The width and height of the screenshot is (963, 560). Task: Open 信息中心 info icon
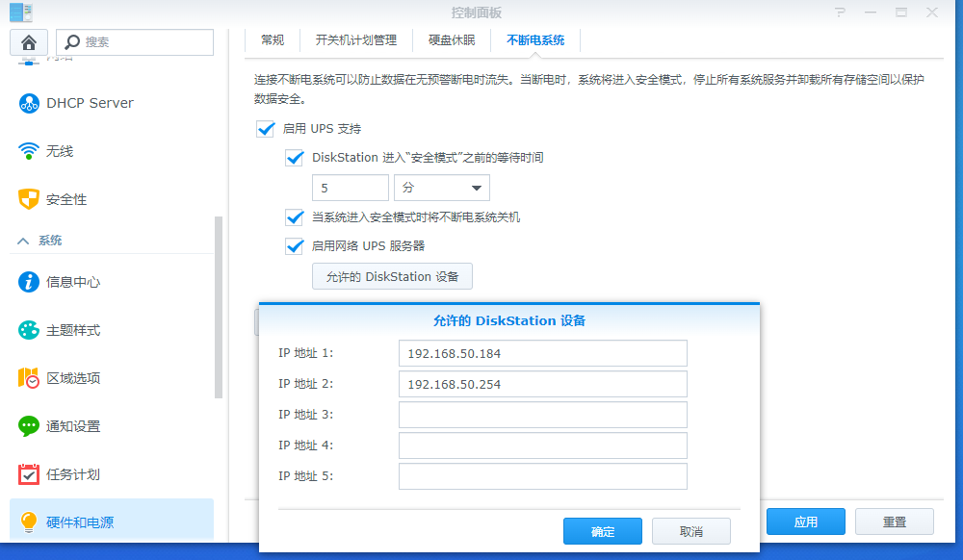(x=29, y=282)
